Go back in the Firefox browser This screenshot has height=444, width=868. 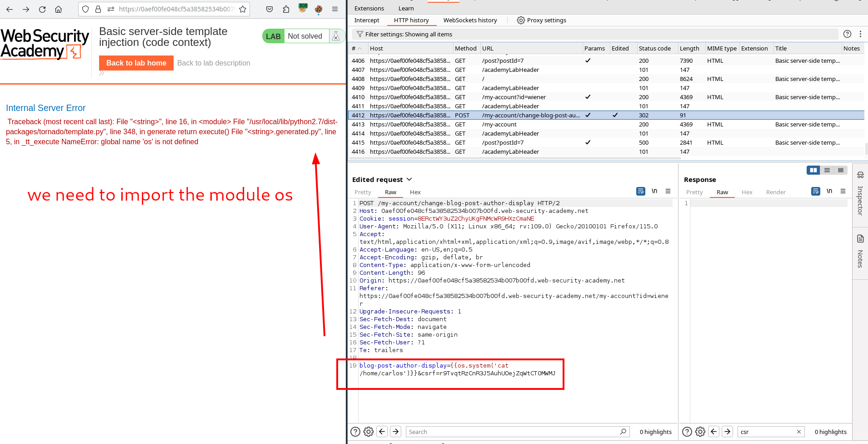coord(10,9)
